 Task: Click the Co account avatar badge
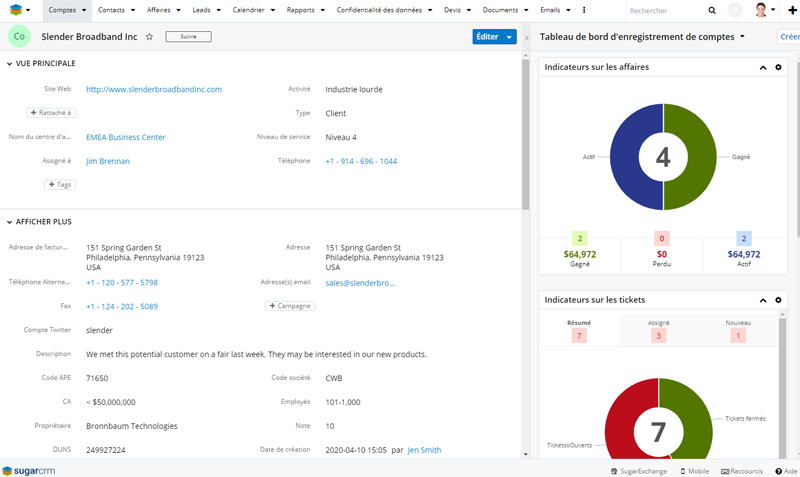click(x=19, y=37)
